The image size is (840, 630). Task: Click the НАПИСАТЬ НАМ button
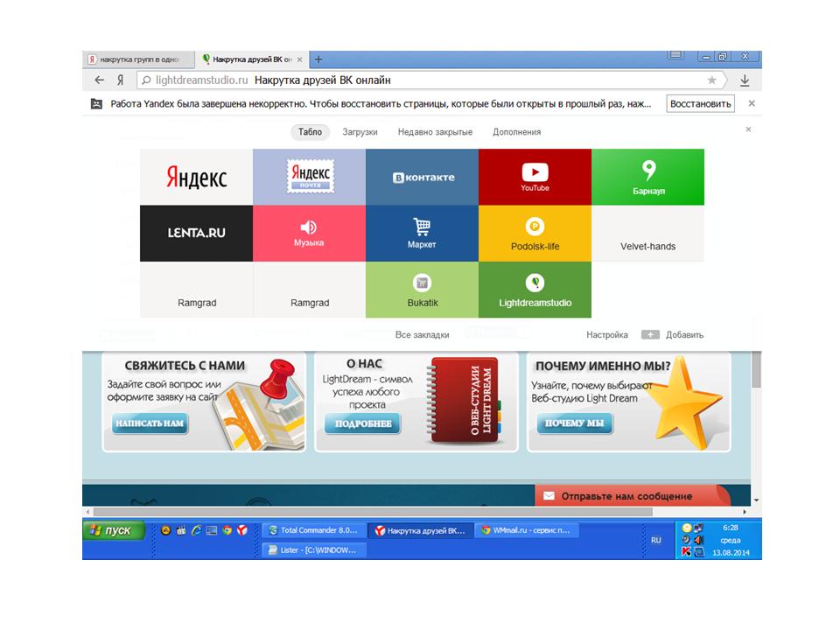click(x=150, y=423)
